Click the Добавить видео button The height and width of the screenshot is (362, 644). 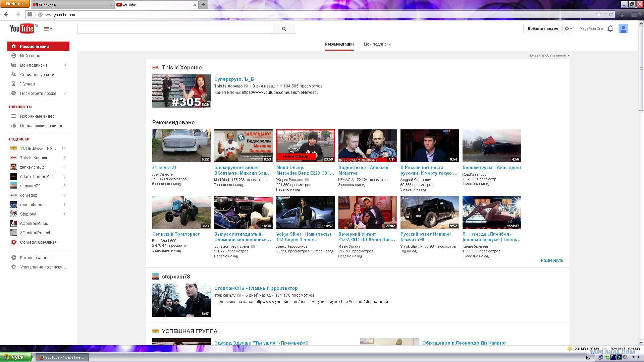[543, 28]
